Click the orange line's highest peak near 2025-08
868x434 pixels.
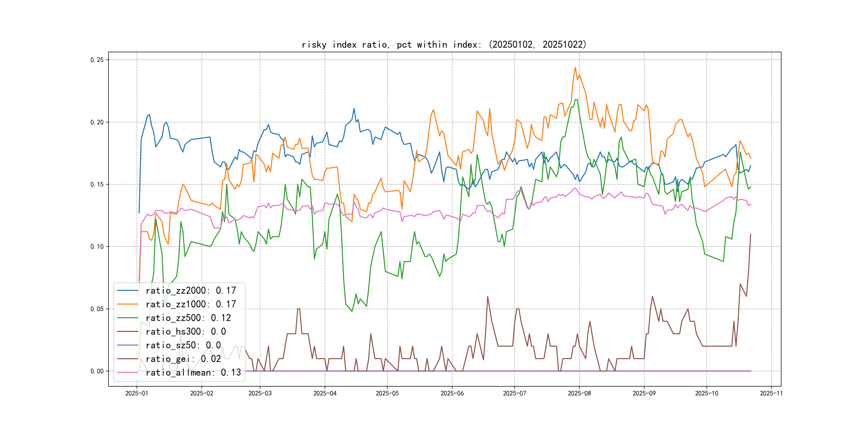575,68
